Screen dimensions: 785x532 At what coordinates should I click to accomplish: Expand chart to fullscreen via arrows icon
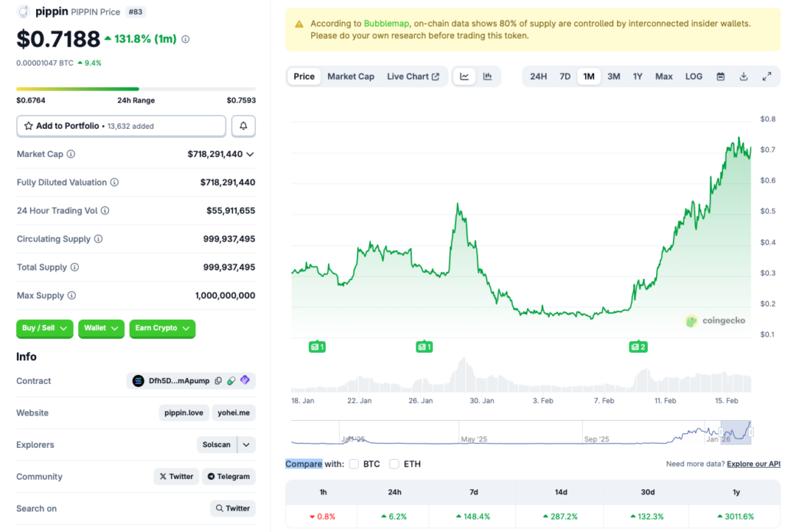point(767,76)
